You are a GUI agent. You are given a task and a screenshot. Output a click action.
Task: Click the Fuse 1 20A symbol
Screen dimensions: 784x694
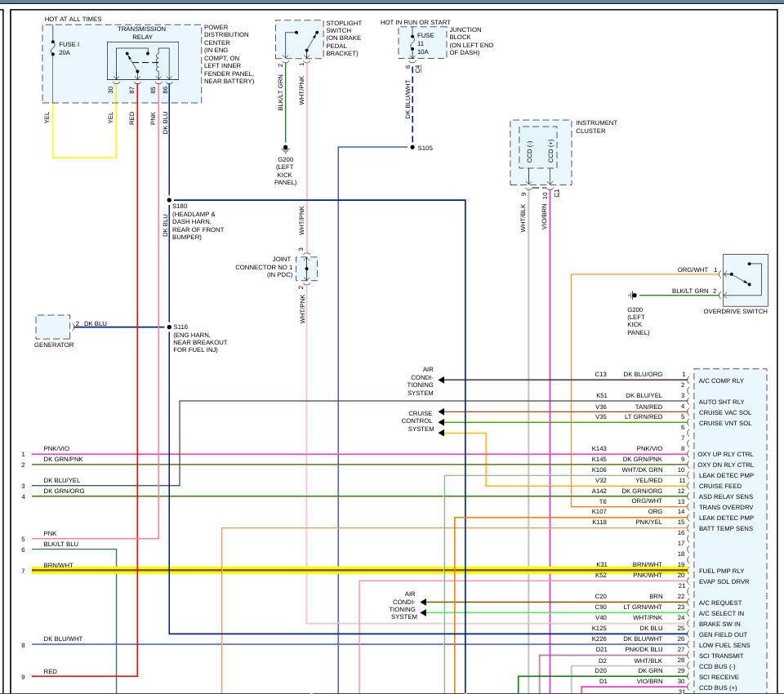pyautogui.click(x=53, y=47)
